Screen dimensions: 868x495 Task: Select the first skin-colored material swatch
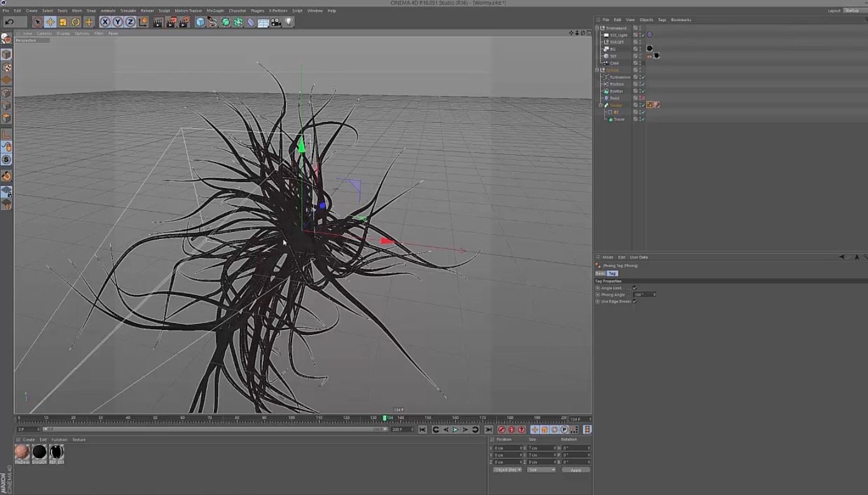click(22, 452)
